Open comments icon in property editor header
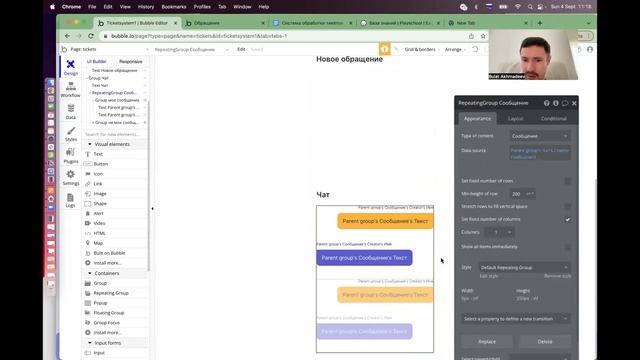640x360 pixels. click(565, 103)
